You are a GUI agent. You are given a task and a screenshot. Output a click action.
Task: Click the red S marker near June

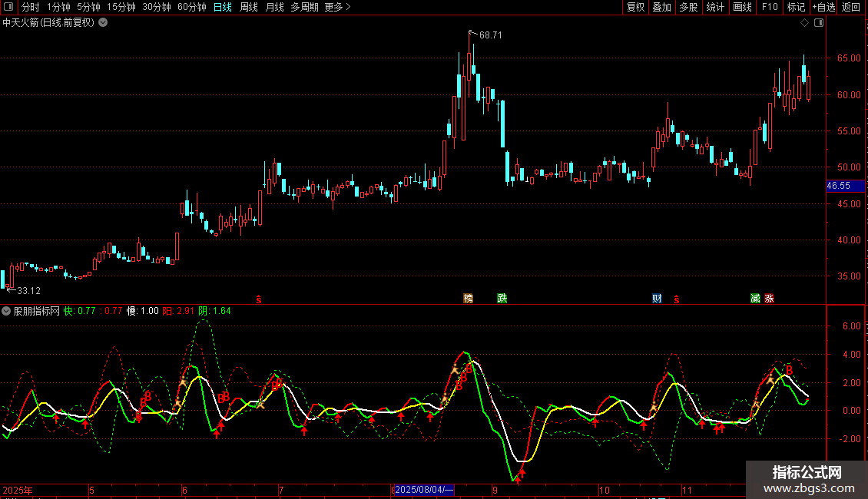[259, 299]
